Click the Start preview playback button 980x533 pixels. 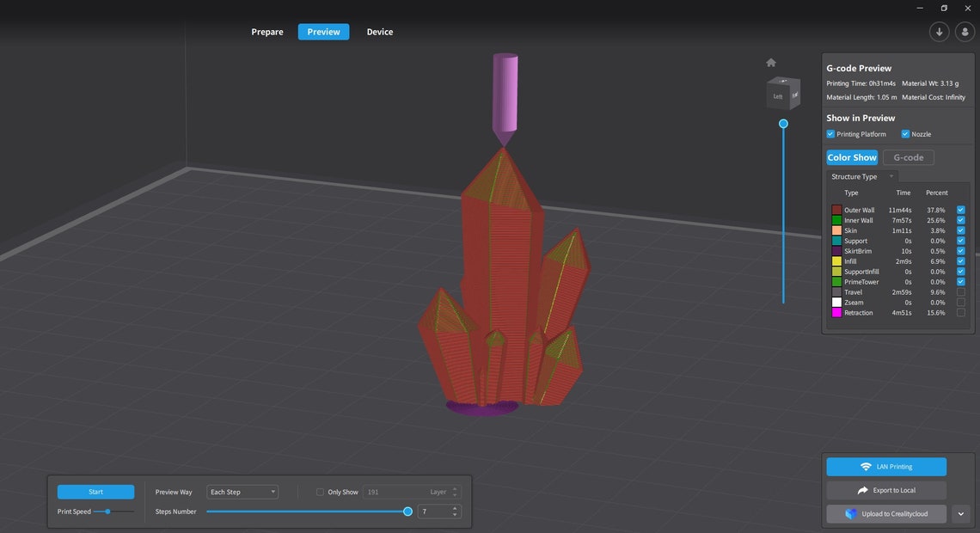(x=95, y=492)
